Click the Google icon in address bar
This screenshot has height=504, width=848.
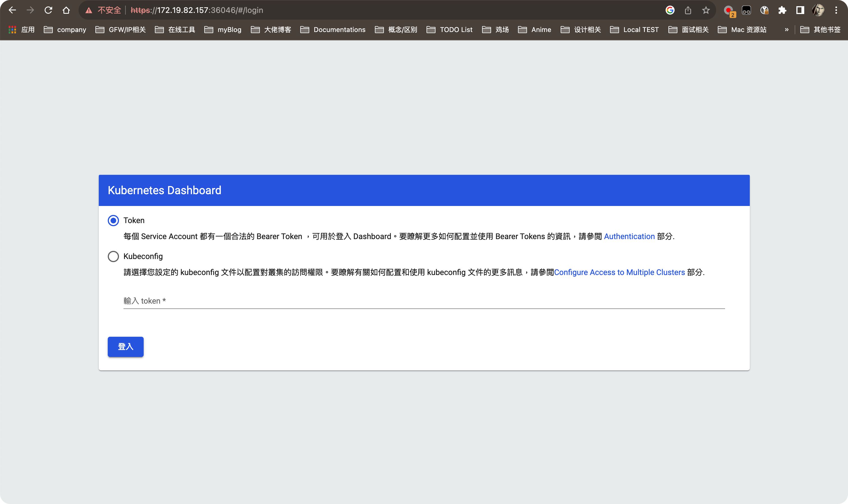[x=670, y=10]
